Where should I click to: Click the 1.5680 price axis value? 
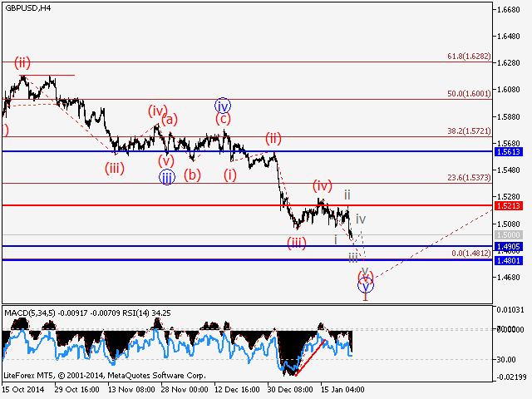point(508,144)
